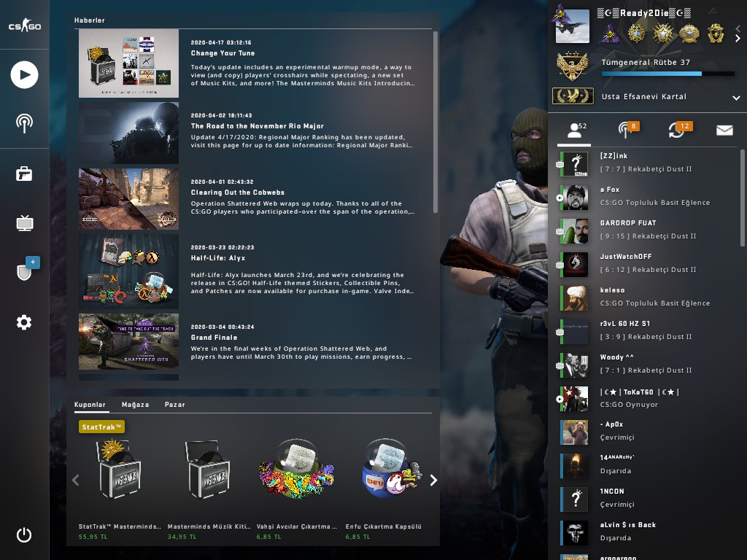
Task: Click the first purple medal badge
Action: click(x=610, y=34)
